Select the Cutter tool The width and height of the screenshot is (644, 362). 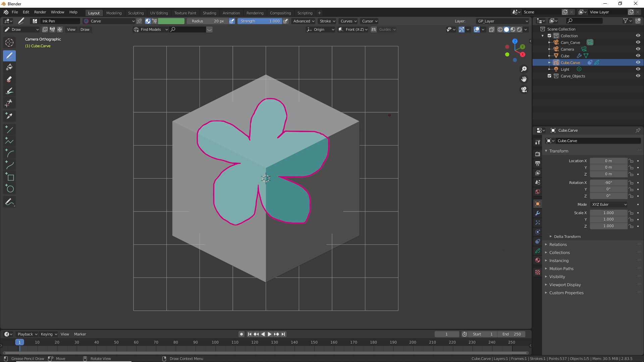9,103
